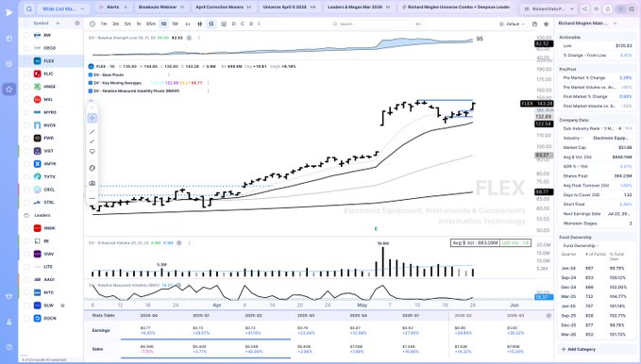
Task: Open more drawing tools ellipsis
Action: click(x=92, y=199)
